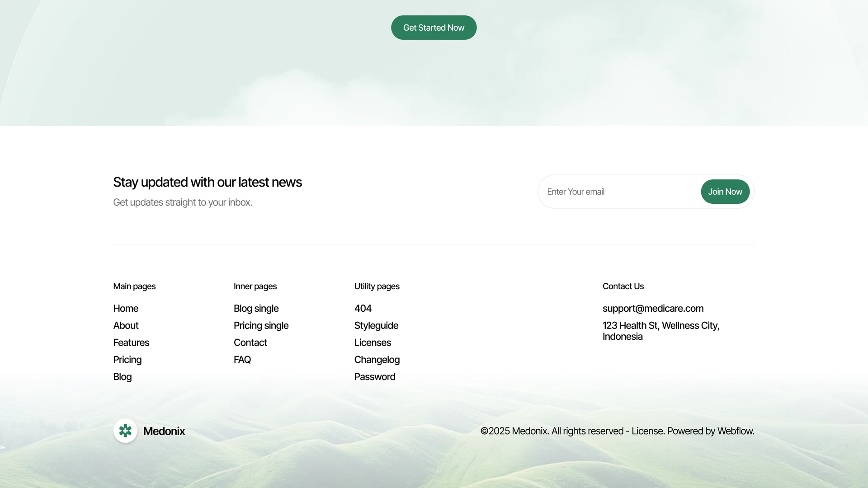Open the FAQ link
This screenshot has height=488, width=868.
242,360
